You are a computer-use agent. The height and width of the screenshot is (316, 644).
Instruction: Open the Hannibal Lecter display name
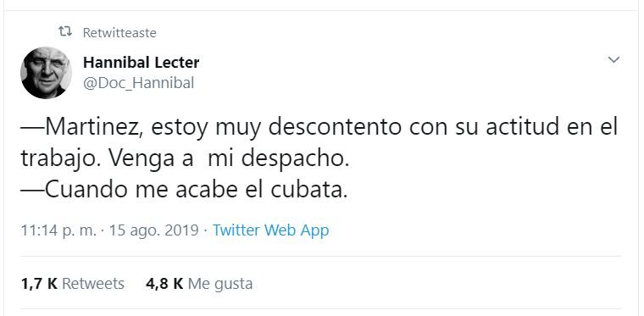tap(141, 63)
